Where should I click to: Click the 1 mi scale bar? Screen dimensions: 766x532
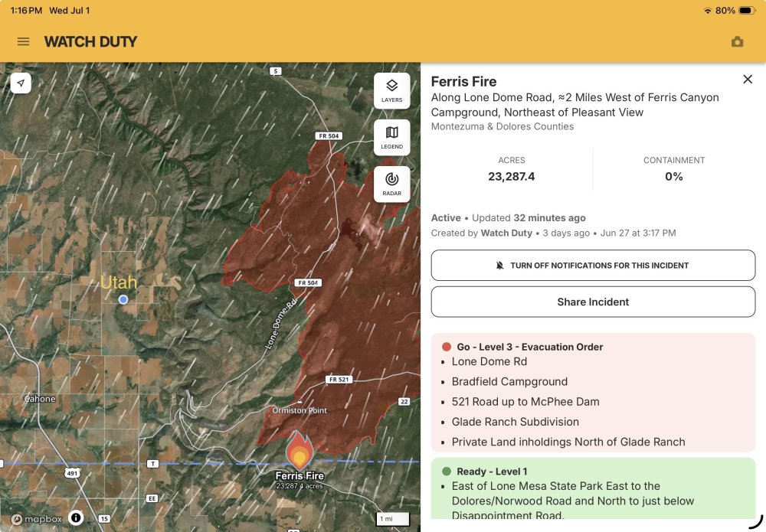pos(393,519)
